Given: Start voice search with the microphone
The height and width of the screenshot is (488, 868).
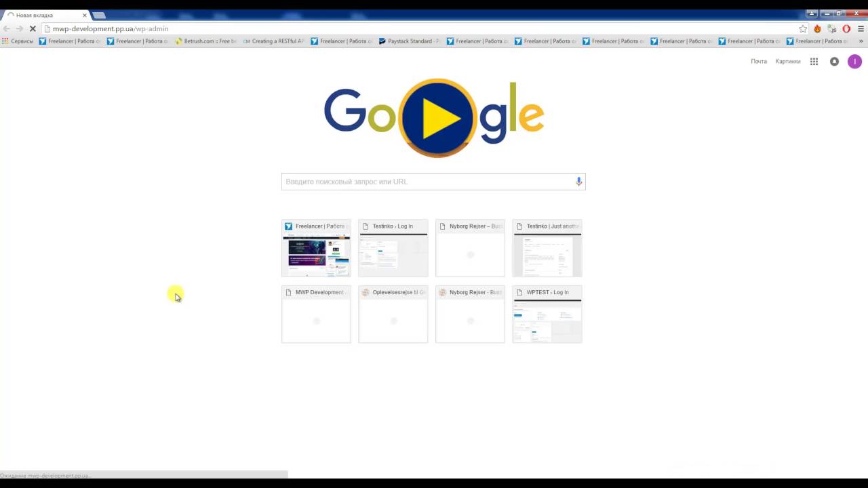Looking at the screenshot, I should pyautogui.click(x=578, y=182).
